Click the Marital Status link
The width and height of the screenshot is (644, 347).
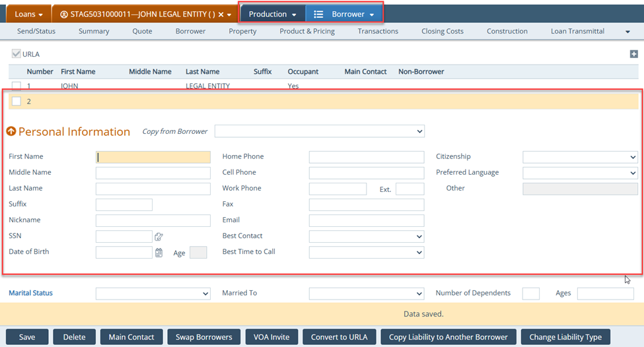click(x=30, y=293)
